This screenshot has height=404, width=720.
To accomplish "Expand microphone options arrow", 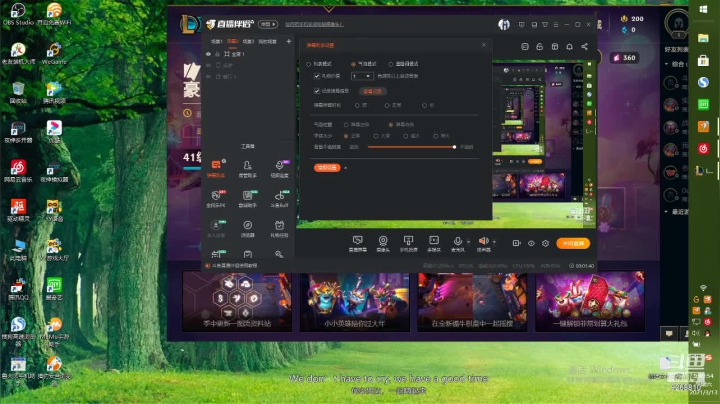I will pos(468,241).
